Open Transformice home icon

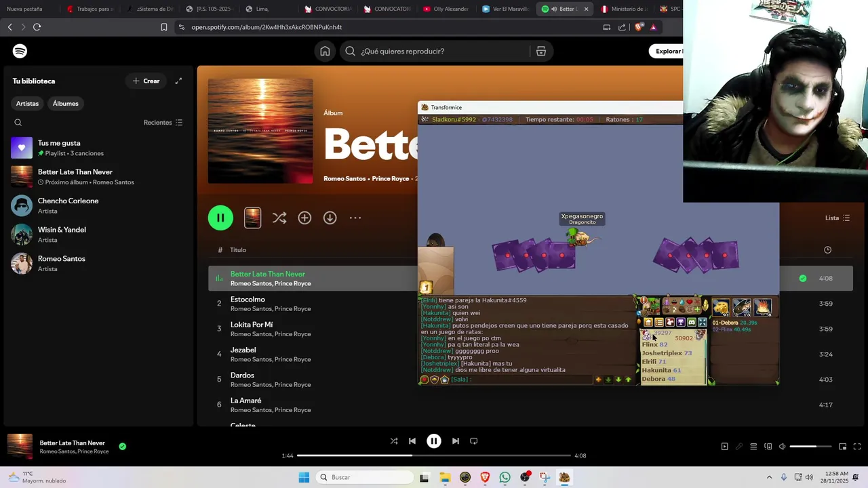click(x=648, y=323)
